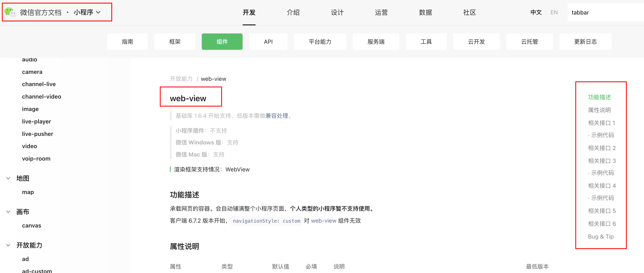Click the WeChat logo icon
Screen dimensions: 644x273
(10, 12)
